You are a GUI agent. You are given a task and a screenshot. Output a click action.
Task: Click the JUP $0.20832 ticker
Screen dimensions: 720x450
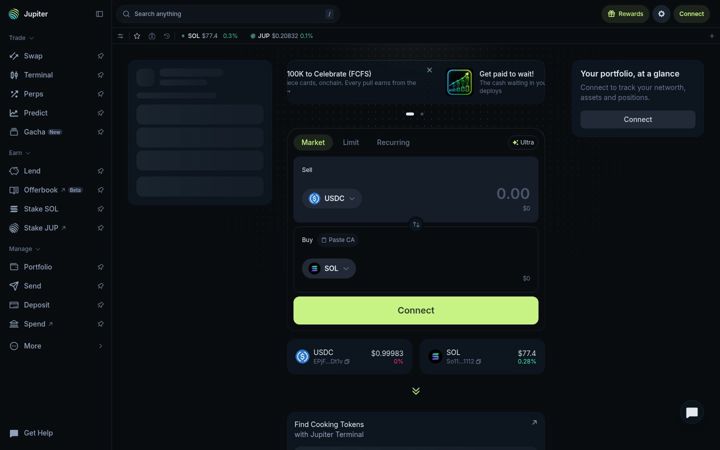(281, 36)
